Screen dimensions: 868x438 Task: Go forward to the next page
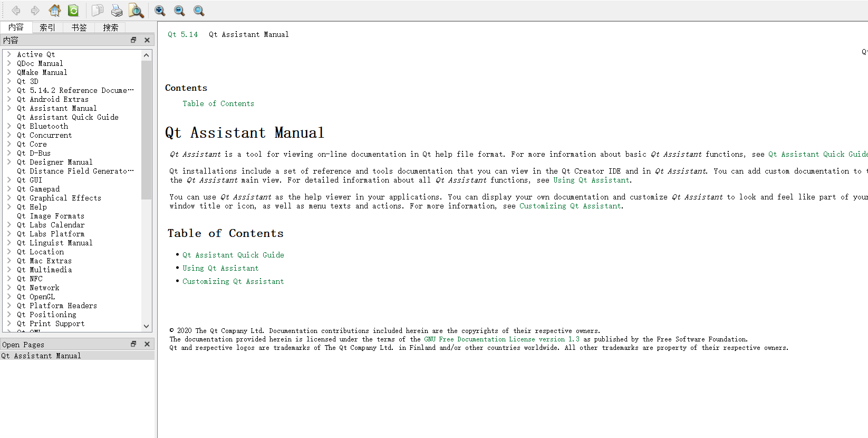pyautogui.click(x=35, y=11)
